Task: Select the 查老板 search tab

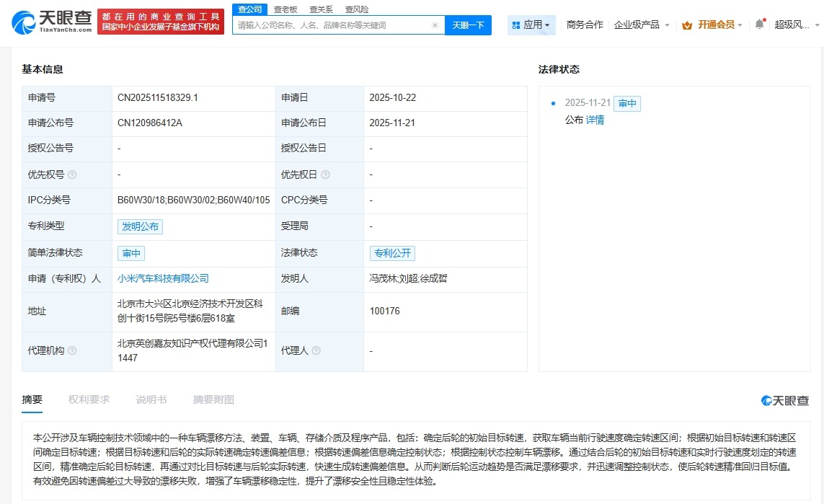Action: click(284, 9)
